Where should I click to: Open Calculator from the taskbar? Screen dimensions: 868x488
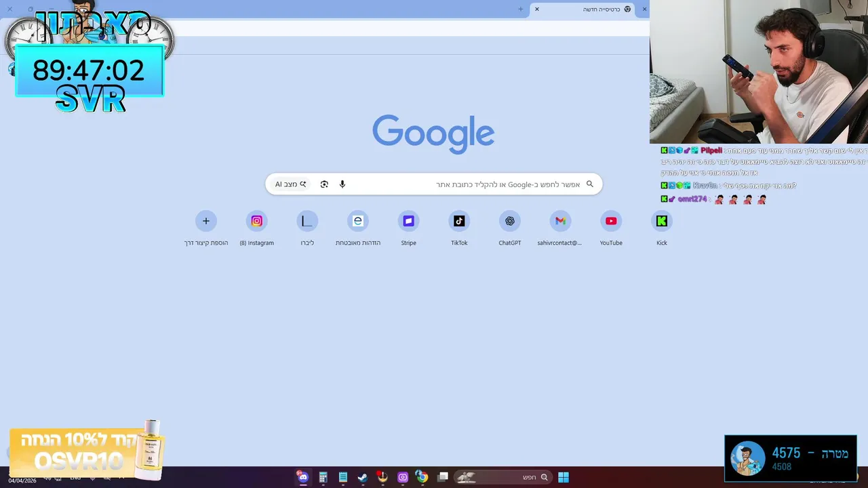coord(323,477)
